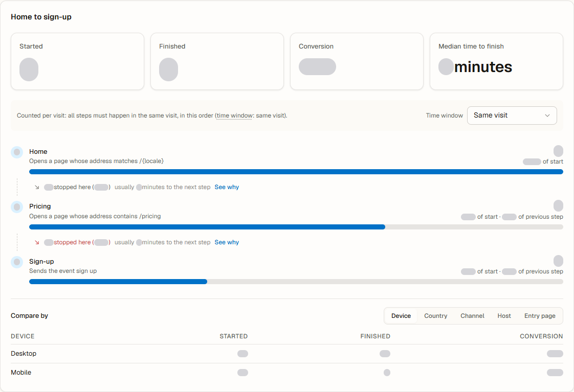Click the Sign-up step circle marker
574x392 pixels.
(17, 262)
